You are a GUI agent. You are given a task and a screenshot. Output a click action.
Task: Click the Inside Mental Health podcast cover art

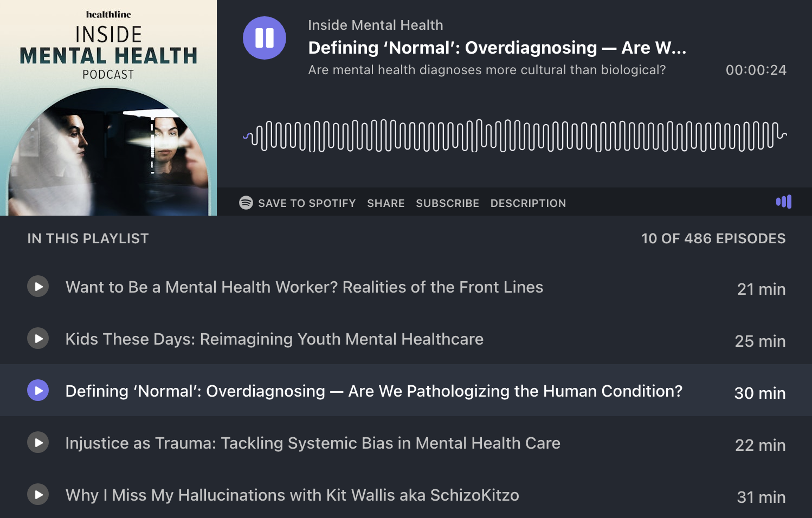click(108, 108)
